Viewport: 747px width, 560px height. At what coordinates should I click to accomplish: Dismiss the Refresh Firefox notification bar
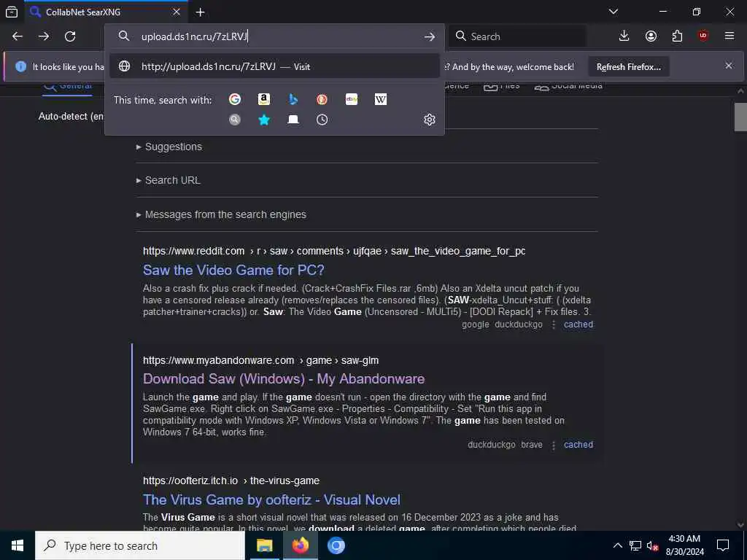[x=729, y=66]
